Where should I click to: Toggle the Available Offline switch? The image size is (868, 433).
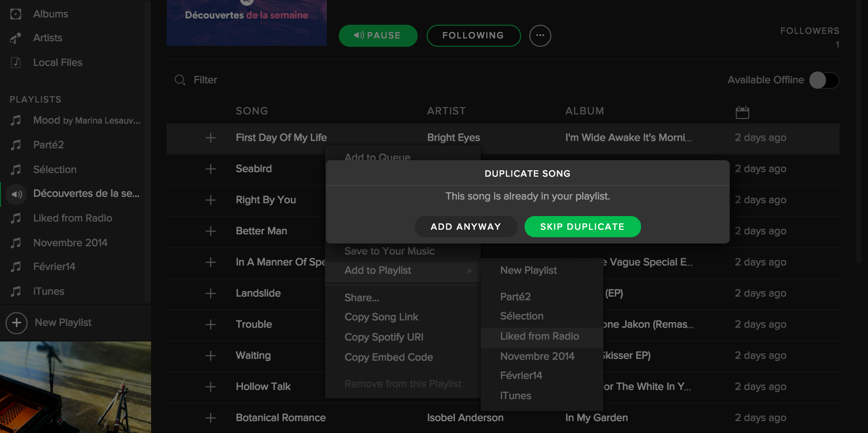[824, 80]
